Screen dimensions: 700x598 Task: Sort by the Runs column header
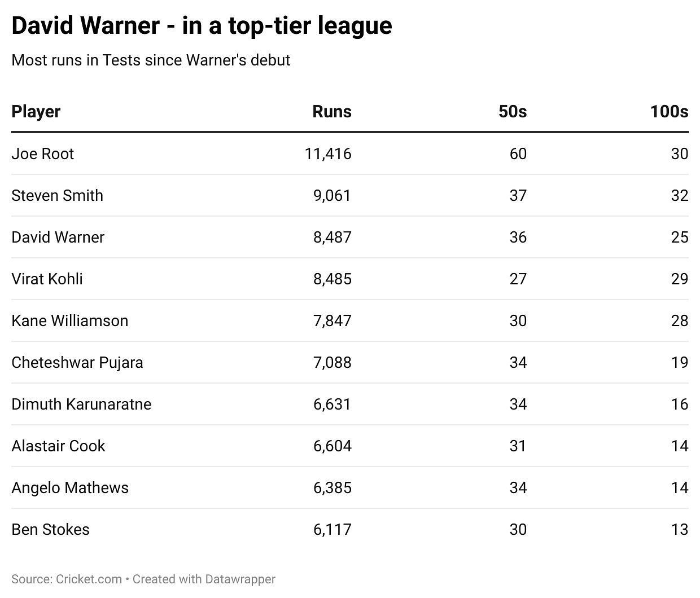point(331,112)
